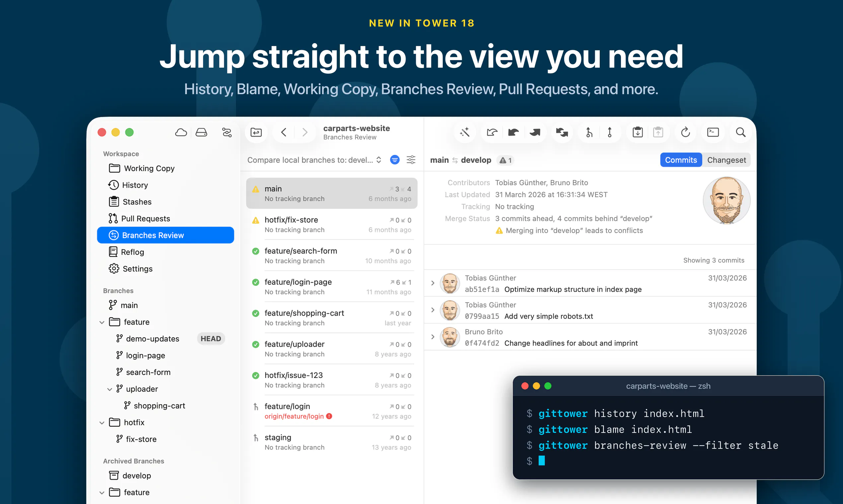
Task: Click the local repositories drive icon
Action: 201,132
